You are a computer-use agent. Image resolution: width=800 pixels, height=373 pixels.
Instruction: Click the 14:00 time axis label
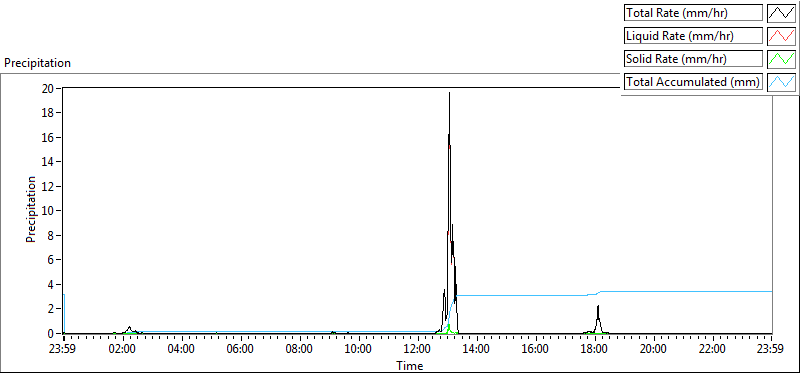coord(476,350)
